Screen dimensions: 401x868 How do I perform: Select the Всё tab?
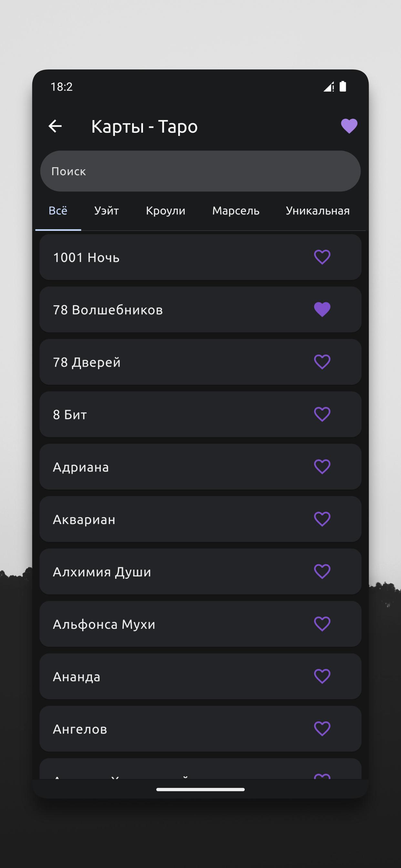click(58, 211)
